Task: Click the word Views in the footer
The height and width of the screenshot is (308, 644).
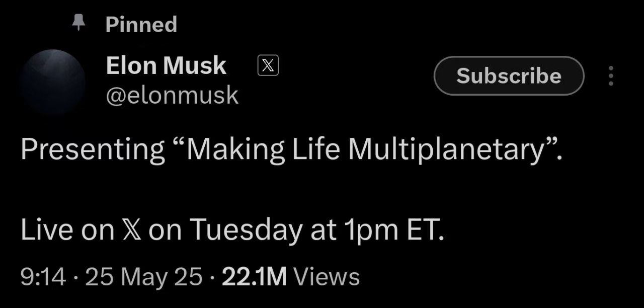Action: 327,277
